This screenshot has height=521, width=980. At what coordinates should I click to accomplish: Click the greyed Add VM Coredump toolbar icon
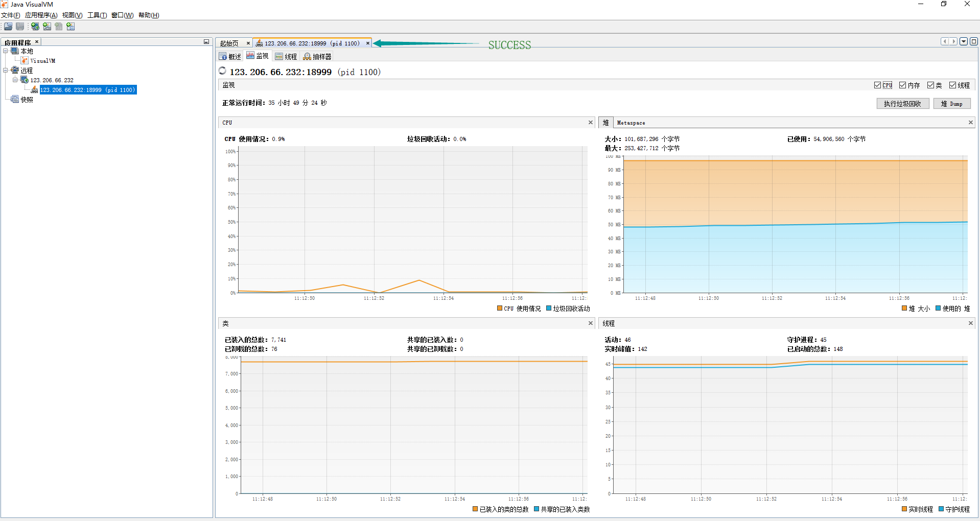(59, 27)
